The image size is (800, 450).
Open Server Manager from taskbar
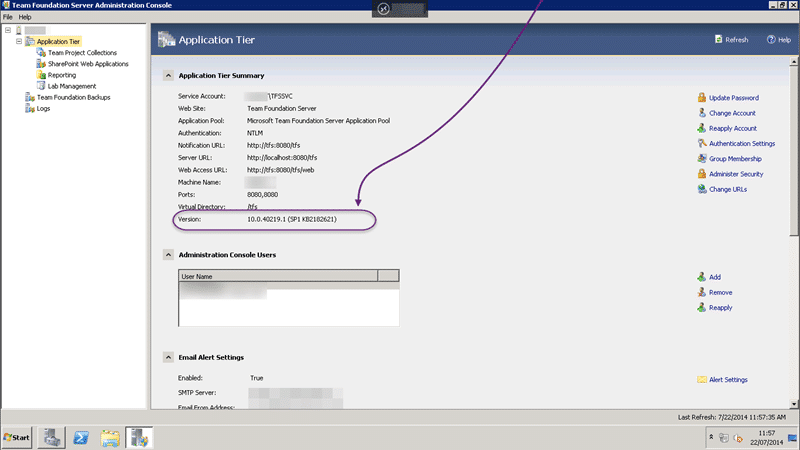pyautogui.click(x=52, y=438)
